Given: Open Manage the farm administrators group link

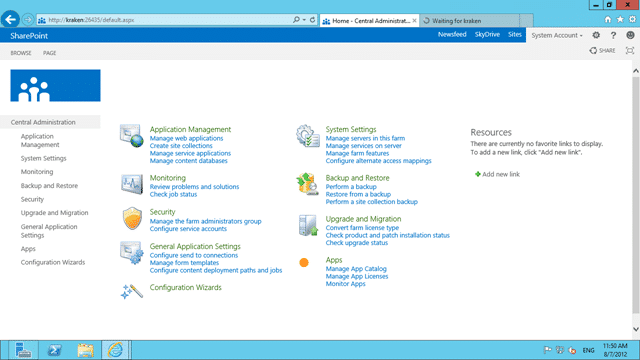Looking at the screenshot, I should click(x=205, y=221).
